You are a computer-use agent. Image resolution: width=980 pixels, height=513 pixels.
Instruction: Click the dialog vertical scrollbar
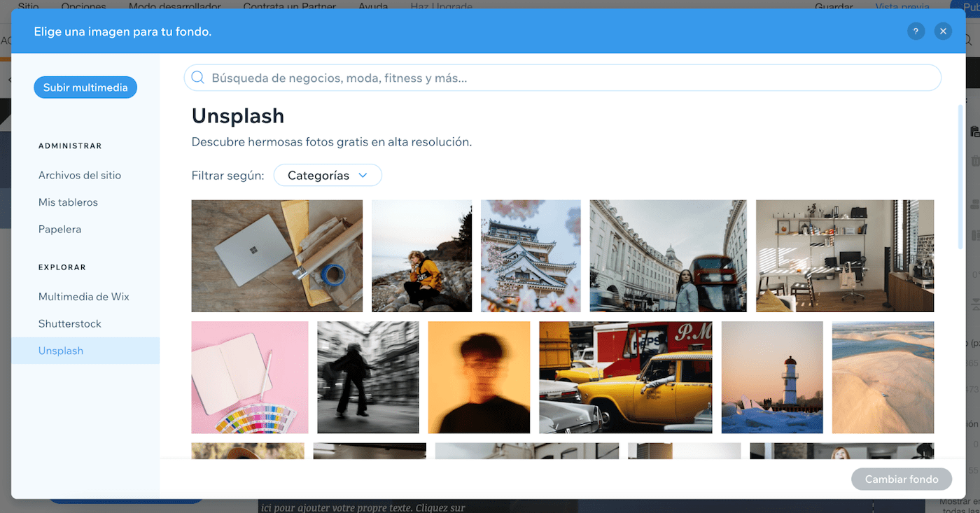(960, 176)
